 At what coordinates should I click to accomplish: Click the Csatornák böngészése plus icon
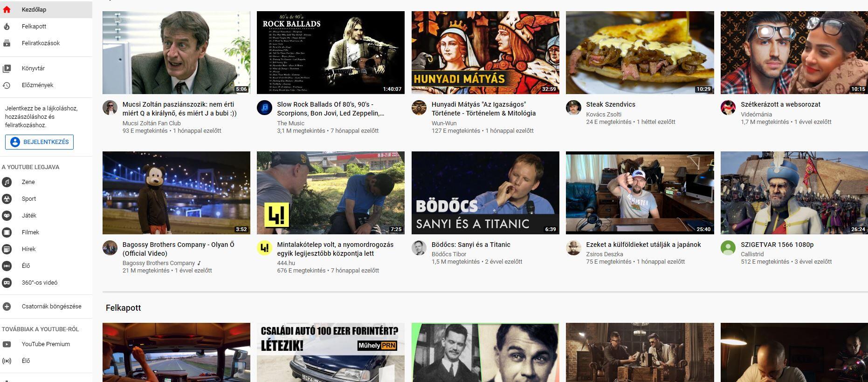click(x=7, y=307)
